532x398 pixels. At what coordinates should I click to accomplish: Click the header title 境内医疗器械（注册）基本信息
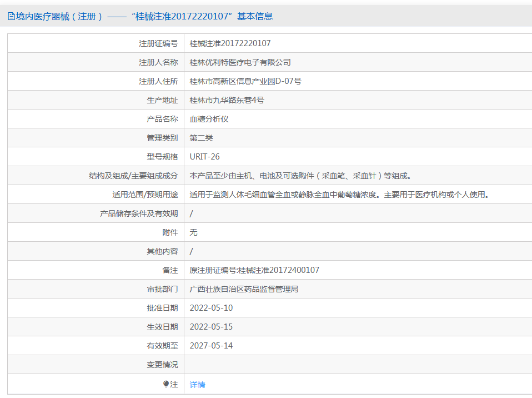tap(144, 16)
